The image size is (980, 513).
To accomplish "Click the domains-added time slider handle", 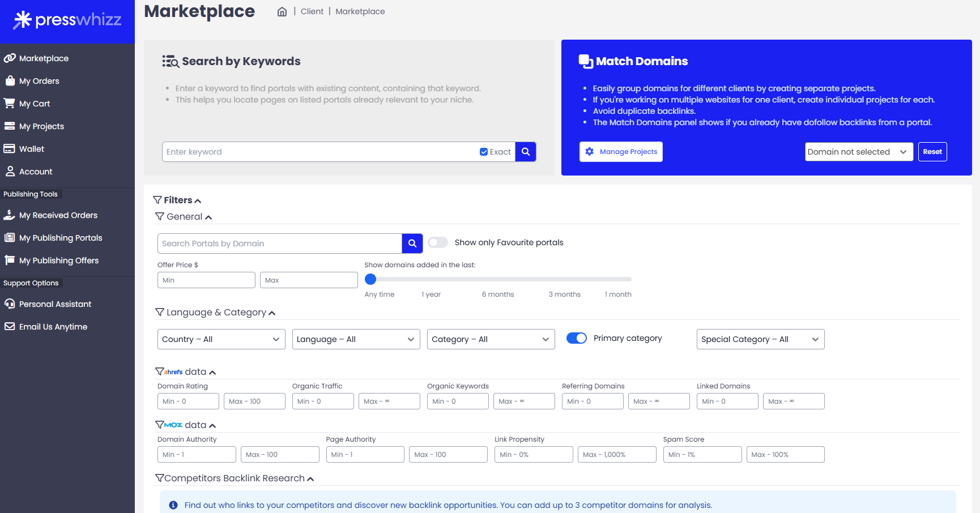I will [x=370, y=279].
